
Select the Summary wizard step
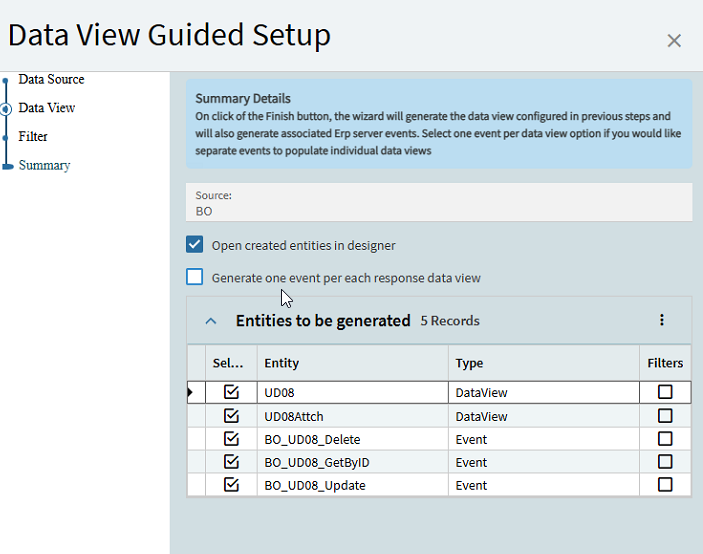click(x=44, y=165)
